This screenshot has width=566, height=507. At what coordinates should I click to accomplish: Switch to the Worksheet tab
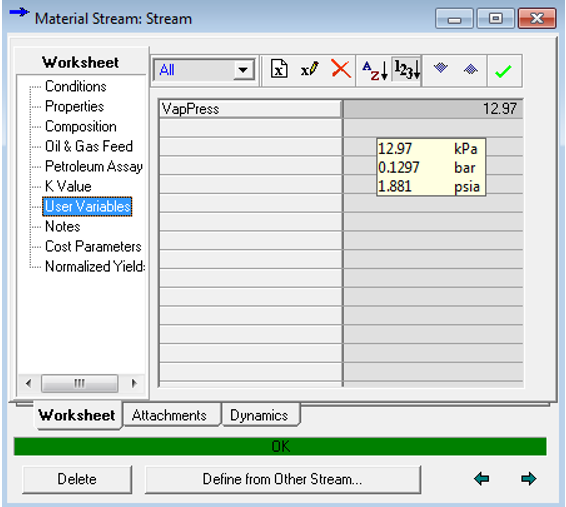tap(77, 415)
